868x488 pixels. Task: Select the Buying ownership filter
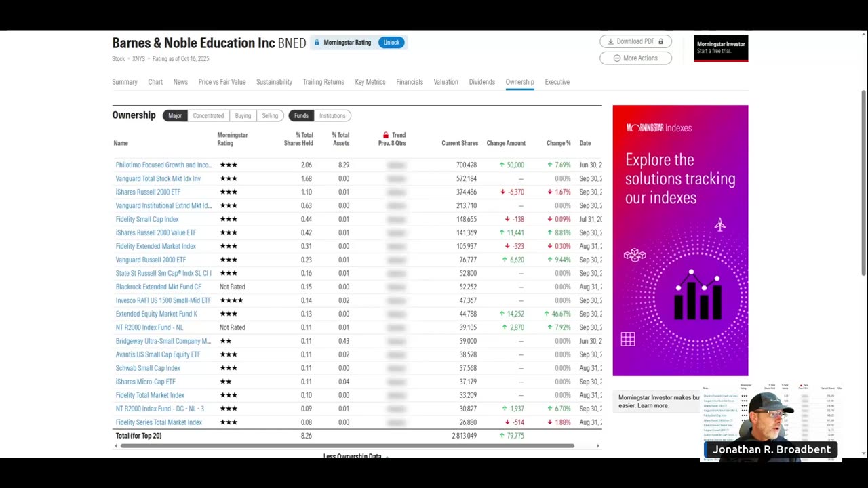[x=243, y=115]
